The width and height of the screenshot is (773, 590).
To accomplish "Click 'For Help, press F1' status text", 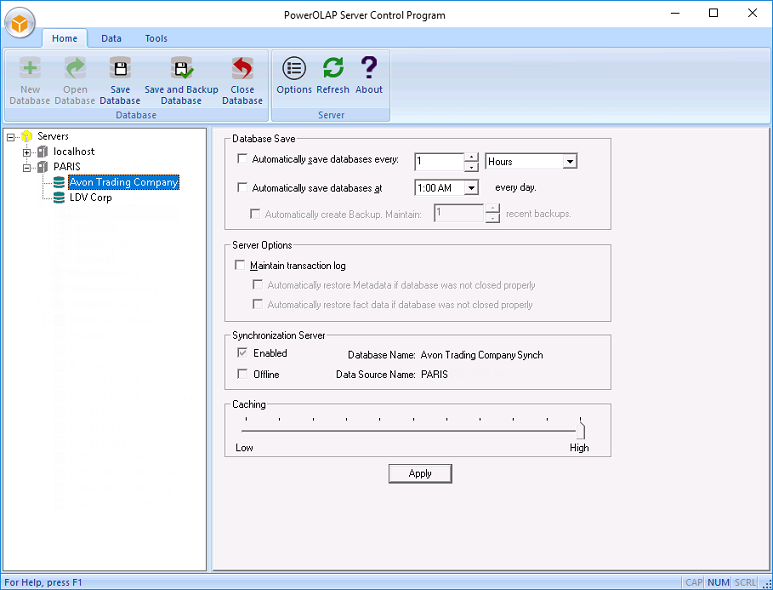I will pyautogui.click(x=43, y=583).
